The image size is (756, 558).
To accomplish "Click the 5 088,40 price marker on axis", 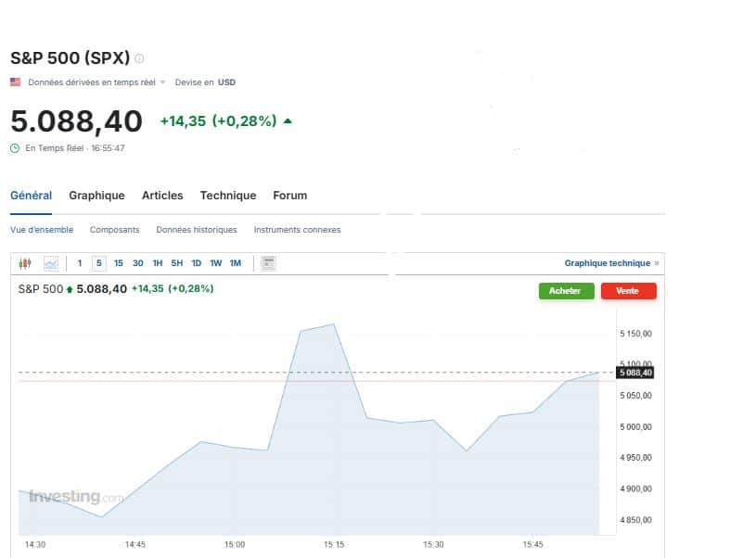I will [x=635, y=373].
